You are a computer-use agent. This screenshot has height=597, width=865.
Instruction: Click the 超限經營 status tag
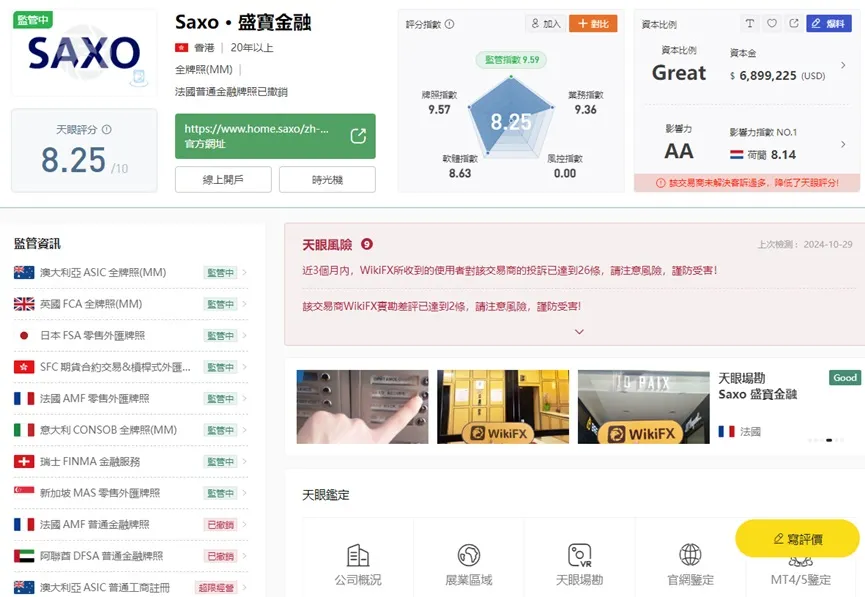tap(216, 588)
